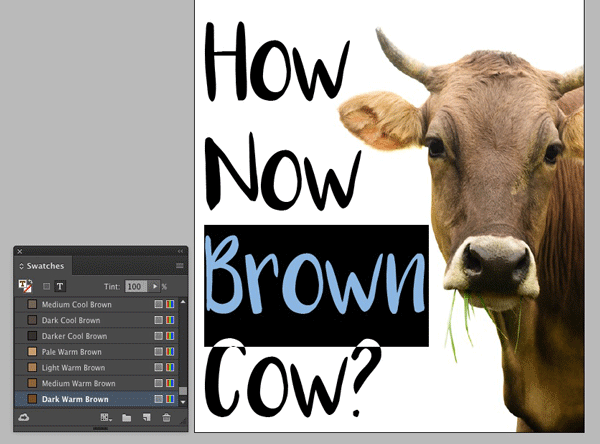The image size is (600, 444).
Task: Click the Tint percentage input field
Action: click(135, 286)
